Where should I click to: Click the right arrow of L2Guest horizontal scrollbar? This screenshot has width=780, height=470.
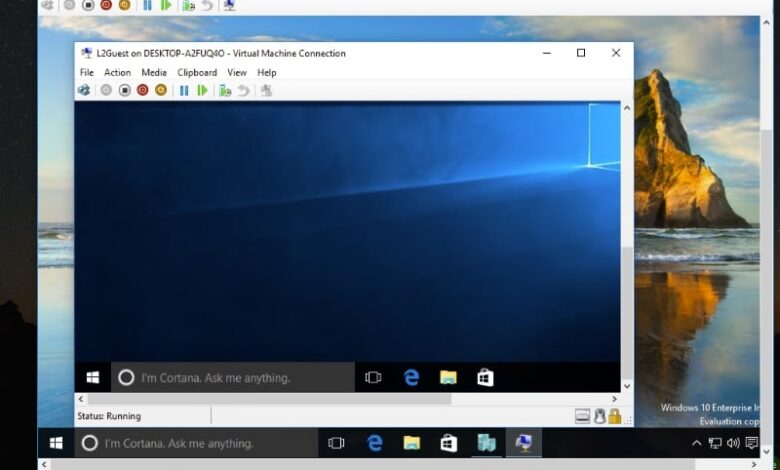pyautogui.click(x=614, y=399)
